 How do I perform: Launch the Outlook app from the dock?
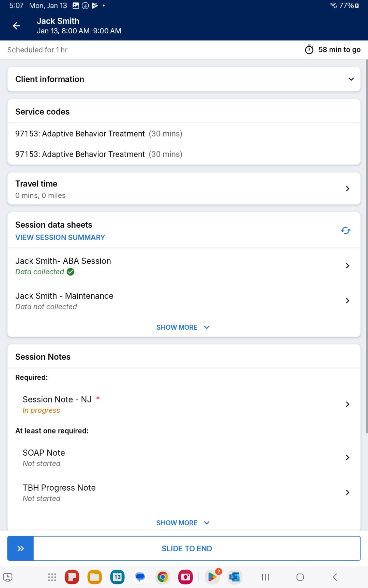[235, 577]
